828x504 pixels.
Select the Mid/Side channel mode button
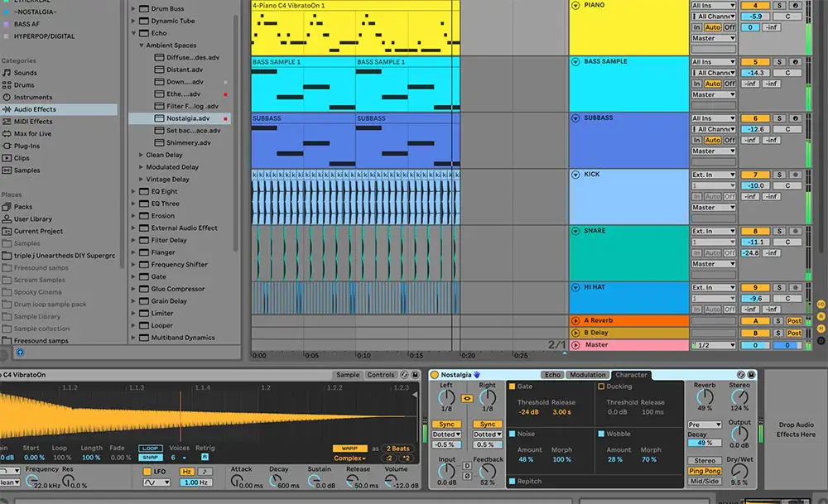point(705,481)
